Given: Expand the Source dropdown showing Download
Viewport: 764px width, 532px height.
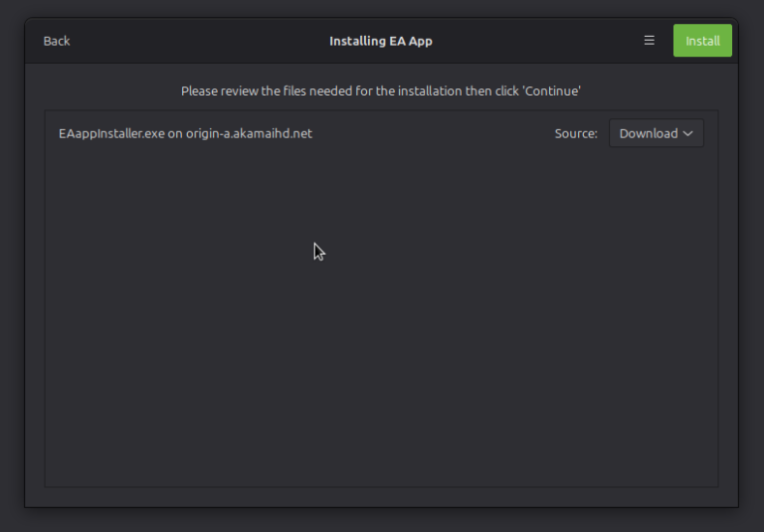Looking at the screenshot, I should 656,133.
